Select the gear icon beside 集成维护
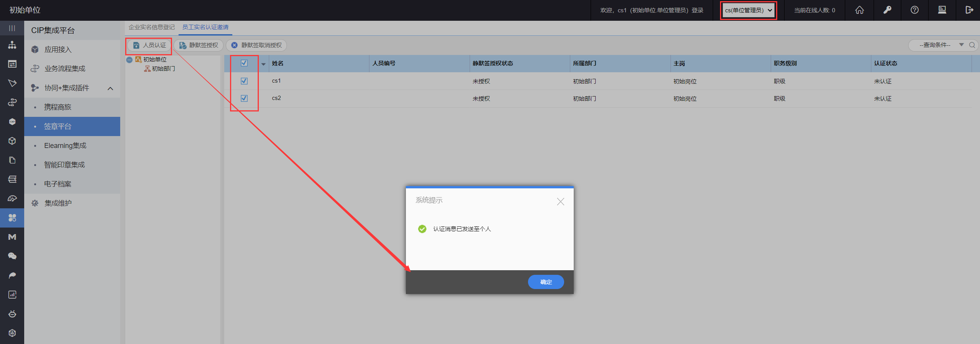The height and width of the screenshot is (344, 980). (35, 203)
